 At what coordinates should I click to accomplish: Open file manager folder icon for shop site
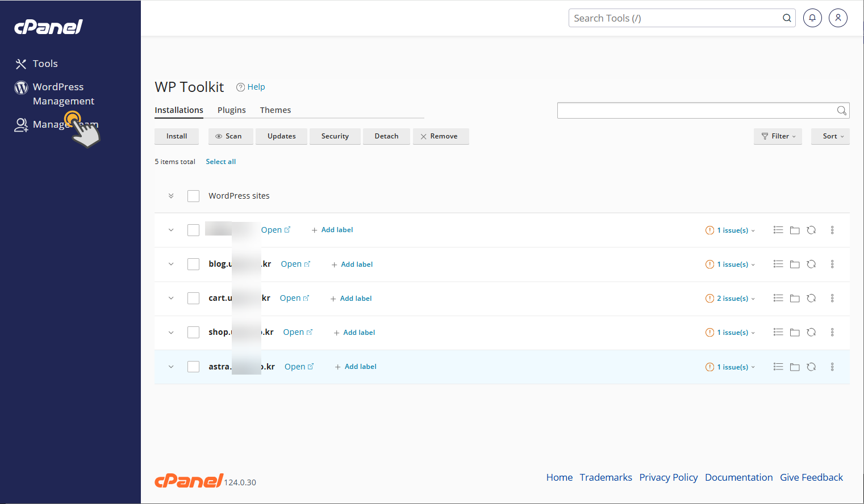795,333
